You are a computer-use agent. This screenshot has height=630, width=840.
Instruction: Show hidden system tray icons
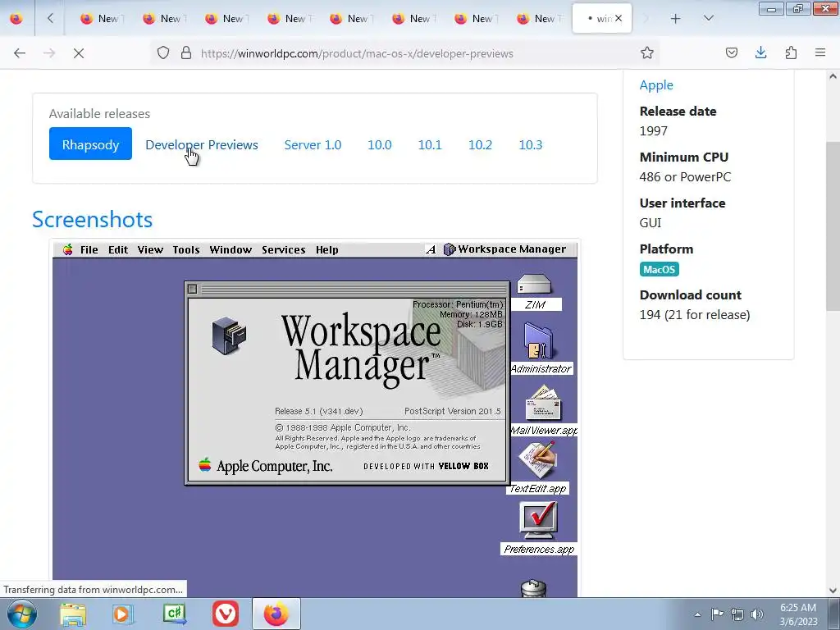(697, 614)
